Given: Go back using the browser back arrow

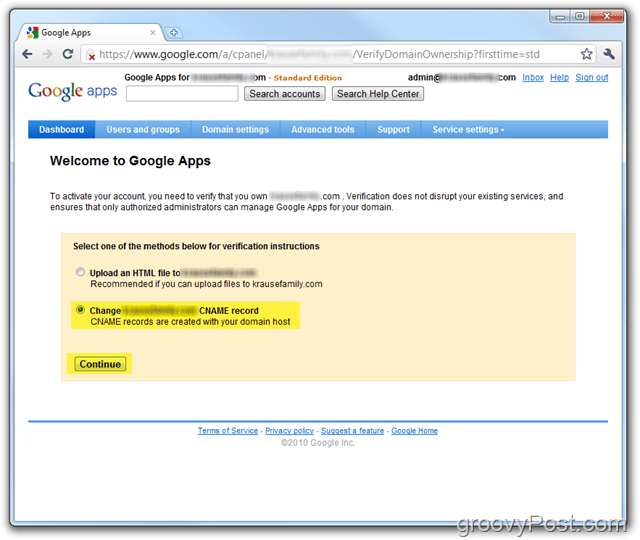Looking at the screenshot, I should 27,54.
